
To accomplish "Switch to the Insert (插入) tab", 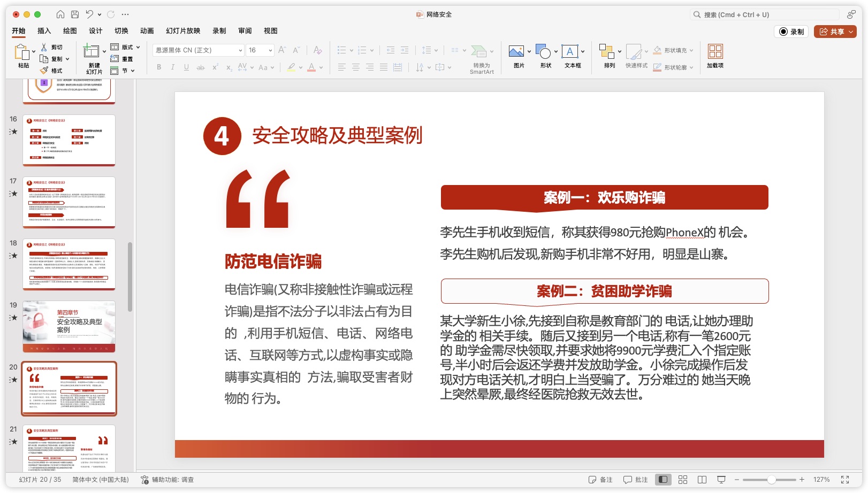I will 44,31.
